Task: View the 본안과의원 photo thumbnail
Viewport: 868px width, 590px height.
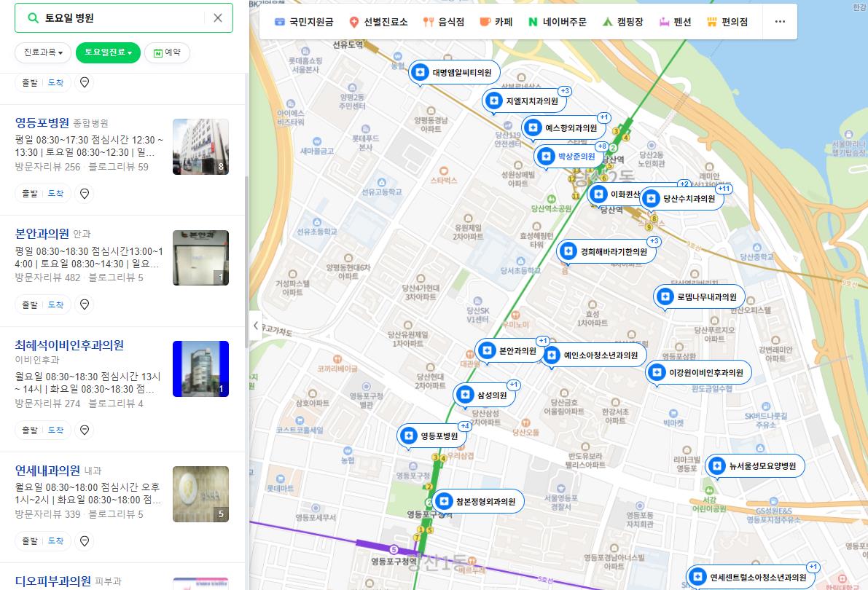Action: [x=201, y=258]
